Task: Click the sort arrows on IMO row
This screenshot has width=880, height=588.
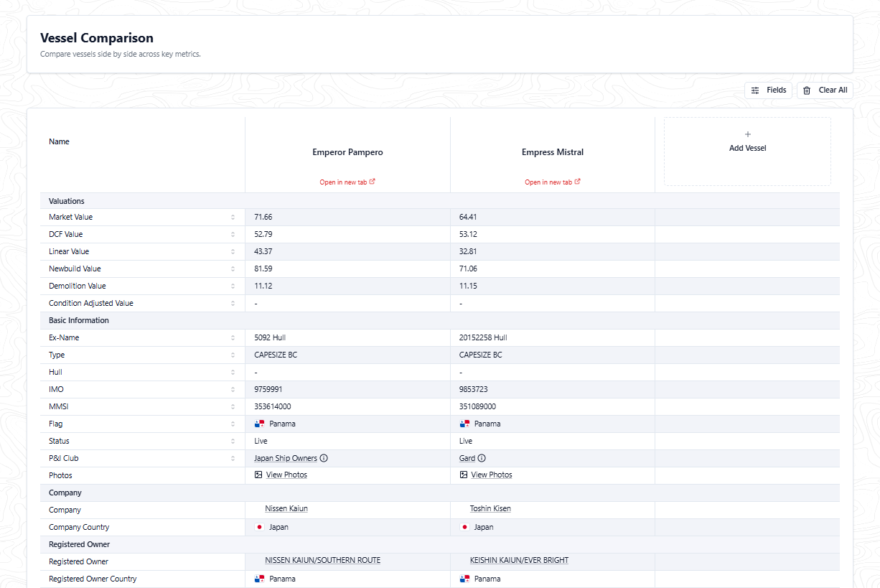Action: click(x=233, y=389)
